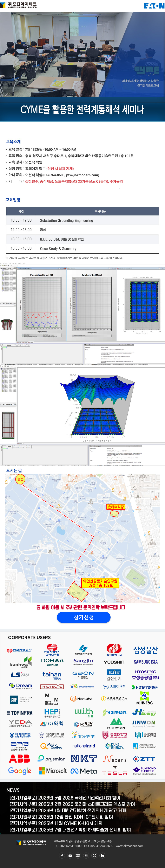Click the 은하수식당 label on the map
The height and width of the screenshot is (868, 165).
[116, 507]
